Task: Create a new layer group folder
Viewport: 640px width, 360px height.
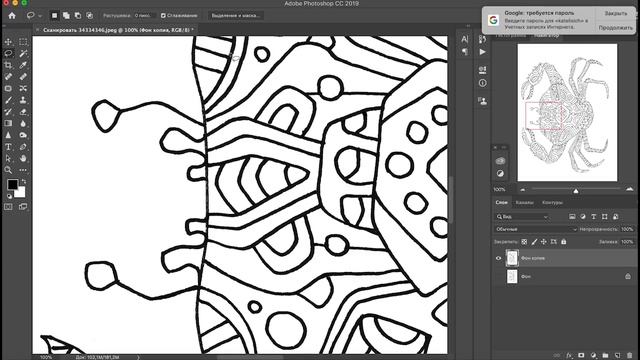Action: click(x=605, y=356)
